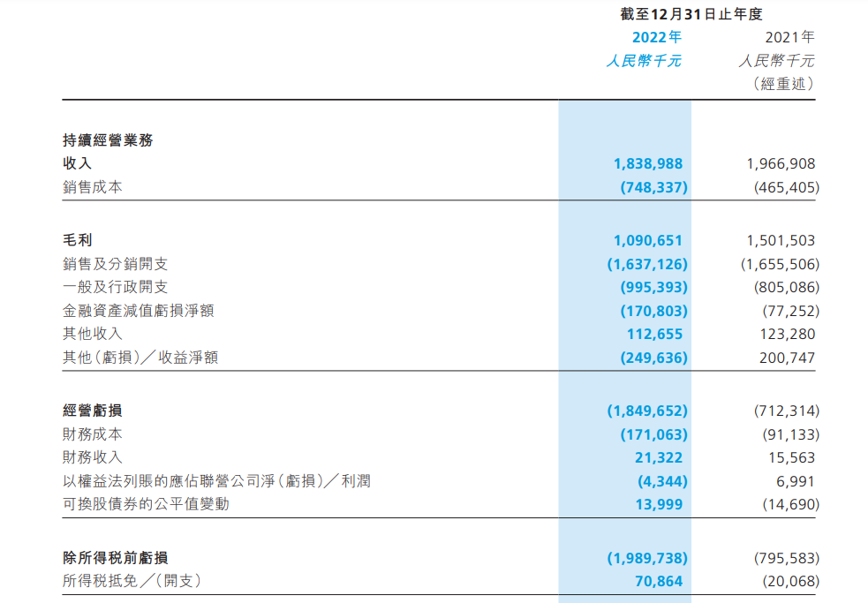Click the value 6,991
This screenshot has height=603, width=868.
[x=796, y=482]
